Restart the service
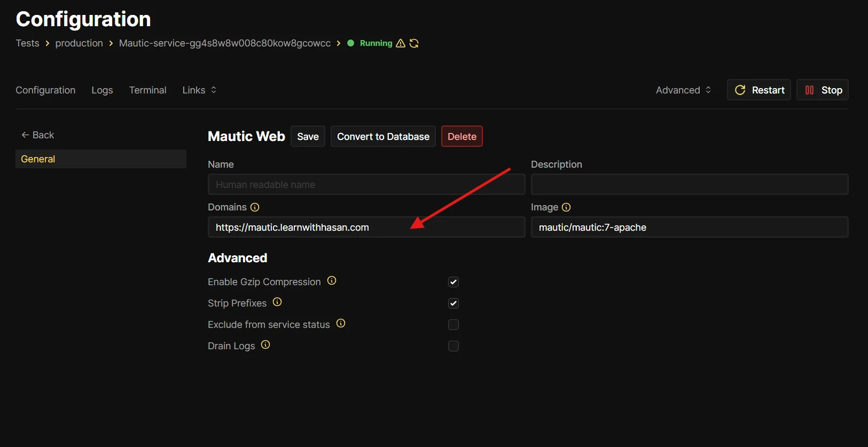 coord(759,90)
